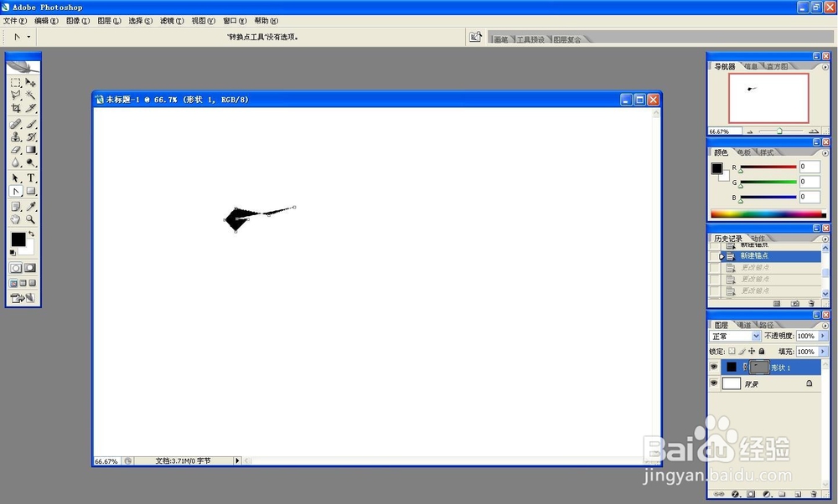This screenshot has height=504, width=838.
Task: Click the navigator zoom slider
Action: coord(781,131)
